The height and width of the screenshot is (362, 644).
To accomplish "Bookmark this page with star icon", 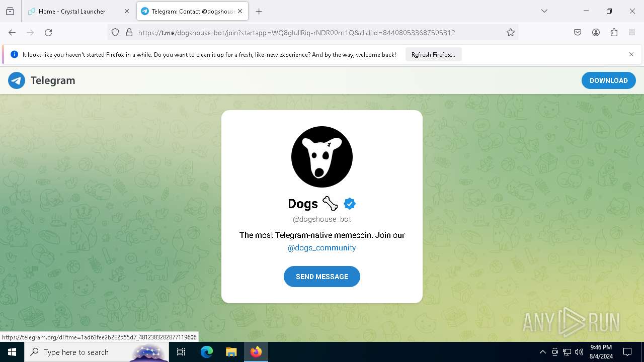I will [511, 33].
